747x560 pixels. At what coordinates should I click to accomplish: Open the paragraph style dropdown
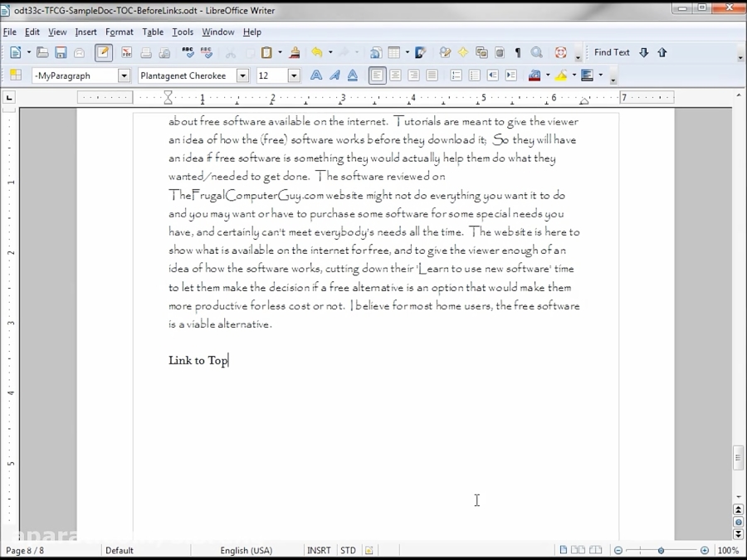click(x=123, y=75)
